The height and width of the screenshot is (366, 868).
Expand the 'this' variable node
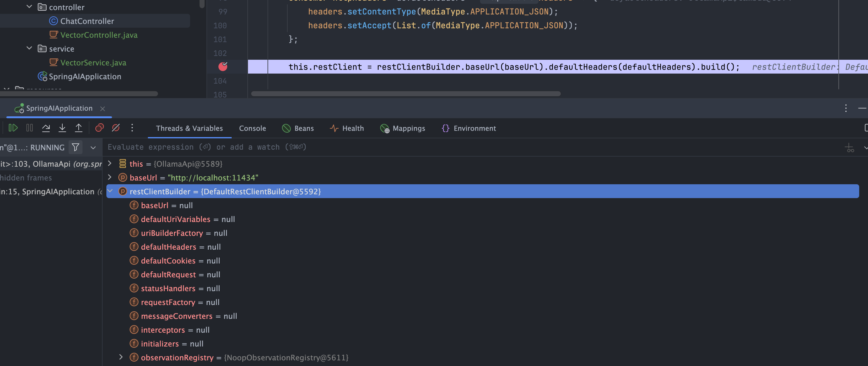(110, 163)
